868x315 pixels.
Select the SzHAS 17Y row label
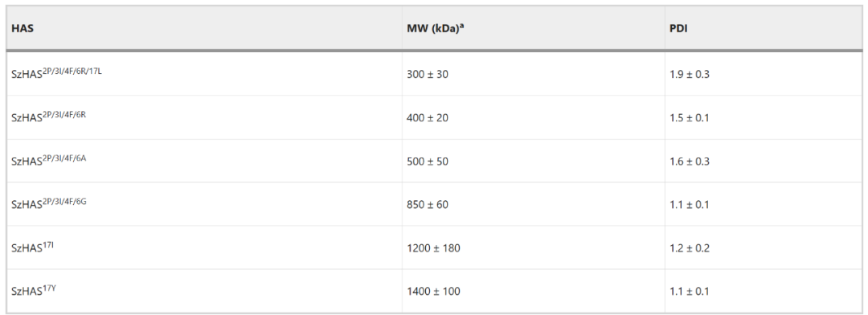click(33, 291)
